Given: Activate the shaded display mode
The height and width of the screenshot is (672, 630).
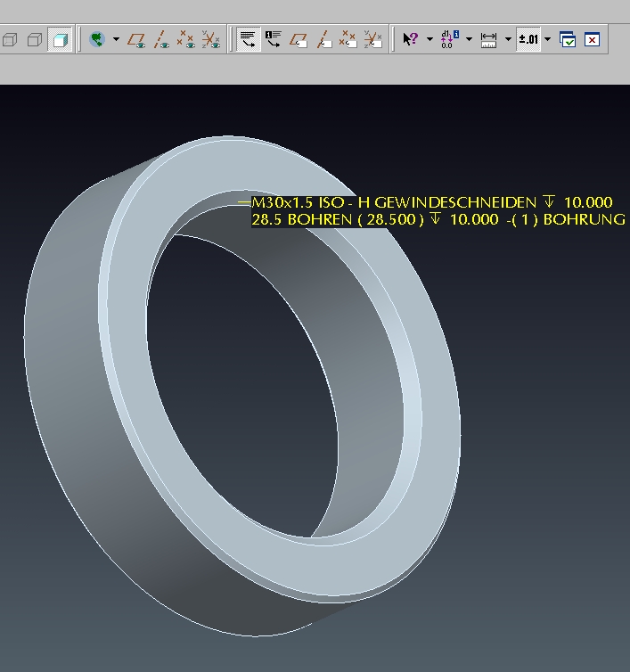Looking at the screenshot, I should click(60, 39).
